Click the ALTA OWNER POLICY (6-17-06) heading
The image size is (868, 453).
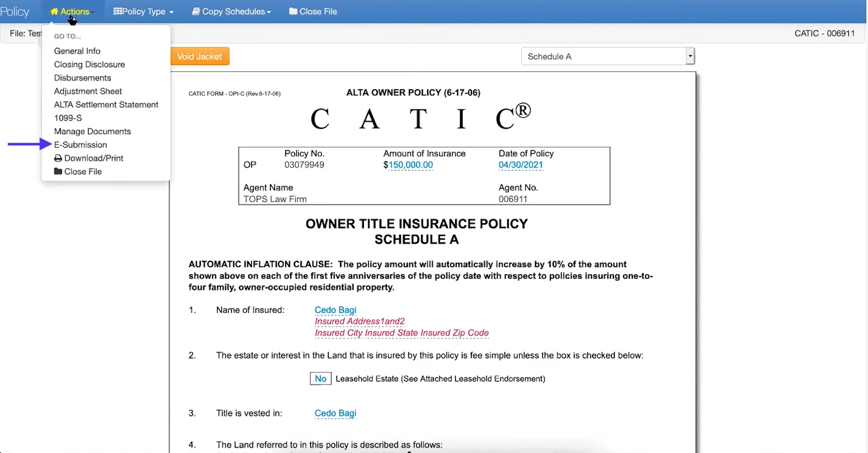(413, 92)
